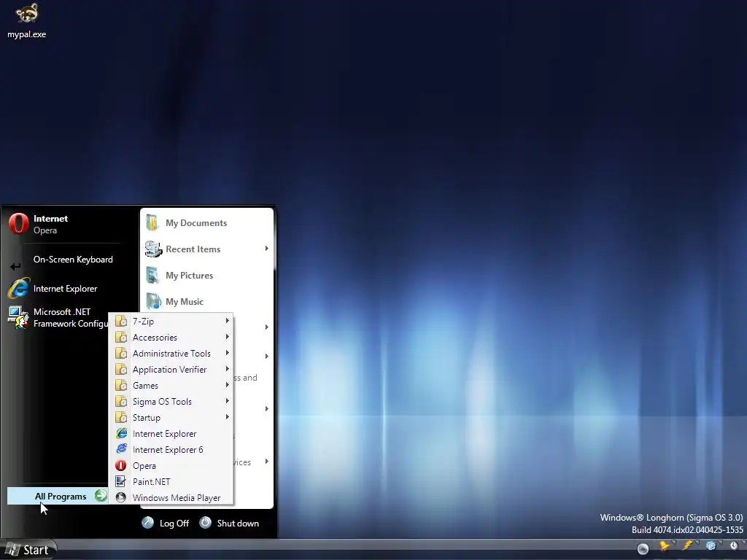
Task: Expand the Application Verifier submenu arrow
Action: pos(228,369)
